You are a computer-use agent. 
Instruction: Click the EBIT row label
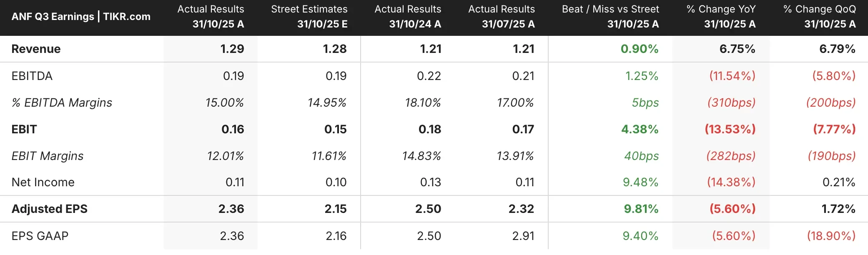pyautogui.click(x=24, y=129)
